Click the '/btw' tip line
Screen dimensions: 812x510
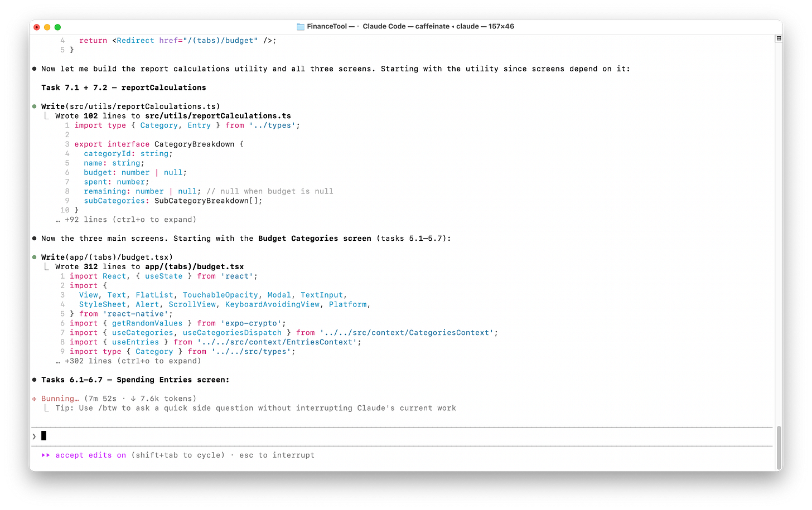pos(255,409)
